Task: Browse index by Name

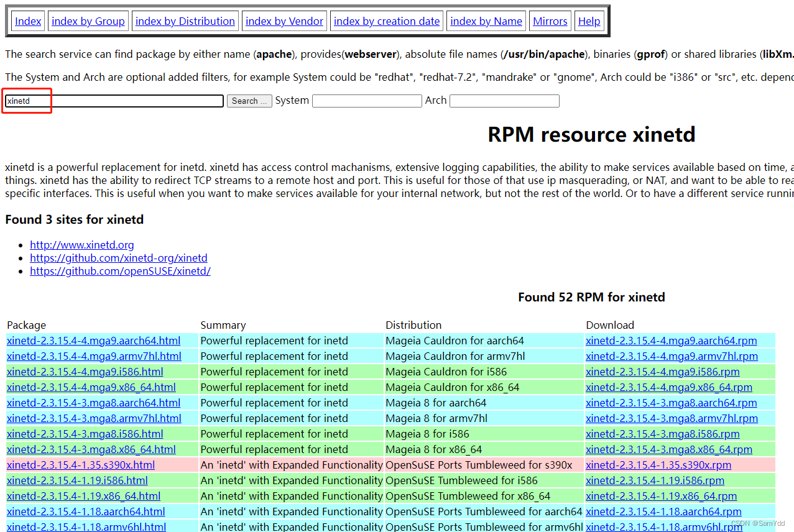Action: click(x=486, y=21)
